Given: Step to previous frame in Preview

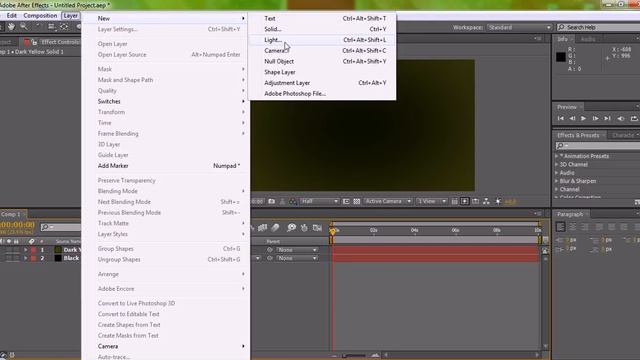Looking at the screenshot, I should 572,118.
